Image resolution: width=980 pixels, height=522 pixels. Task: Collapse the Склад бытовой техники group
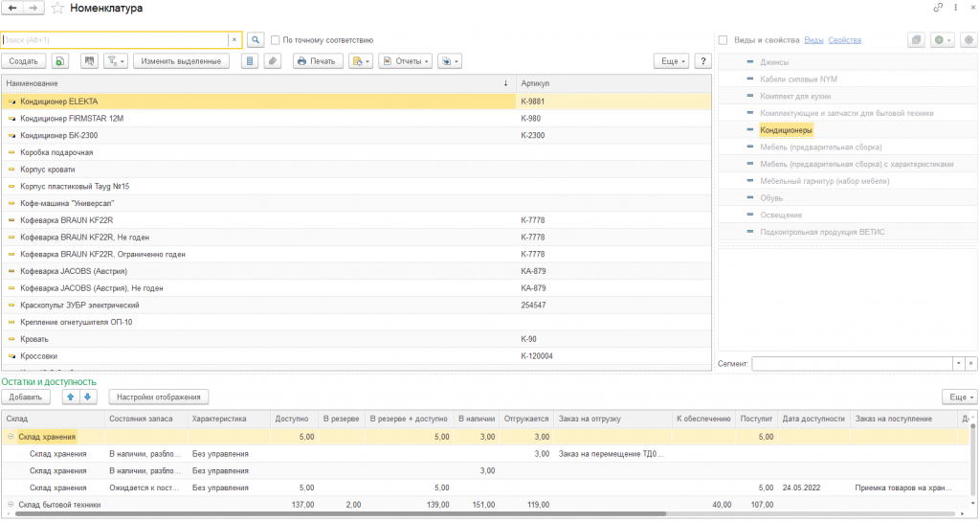point(10,504)
